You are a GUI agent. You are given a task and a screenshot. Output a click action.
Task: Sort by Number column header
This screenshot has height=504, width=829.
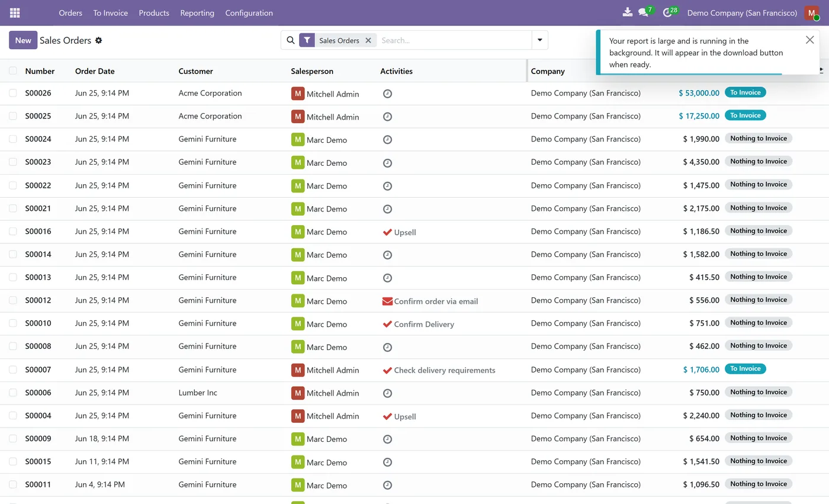pos(40,71)
